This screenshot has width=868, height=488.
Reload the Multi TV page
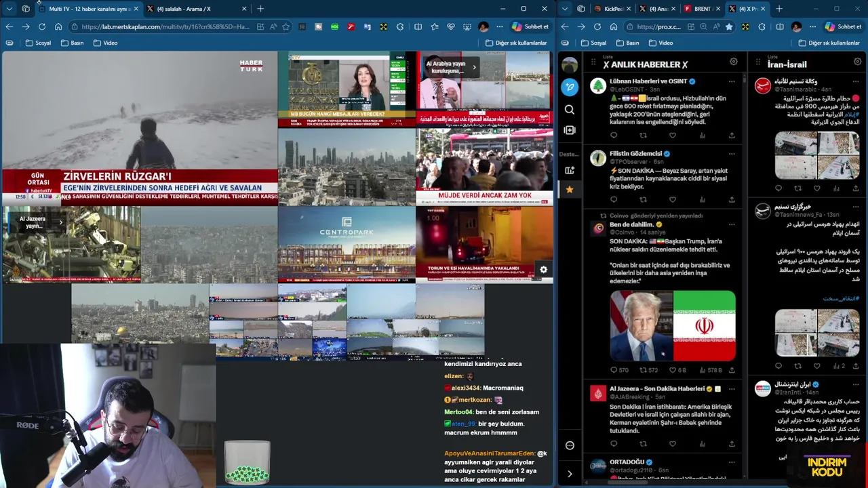42,27
